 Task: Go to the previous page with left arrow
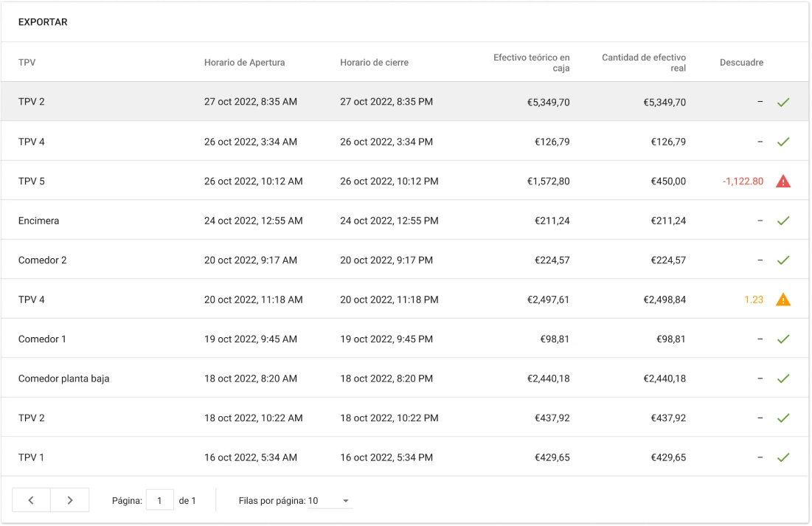point(31,500)
